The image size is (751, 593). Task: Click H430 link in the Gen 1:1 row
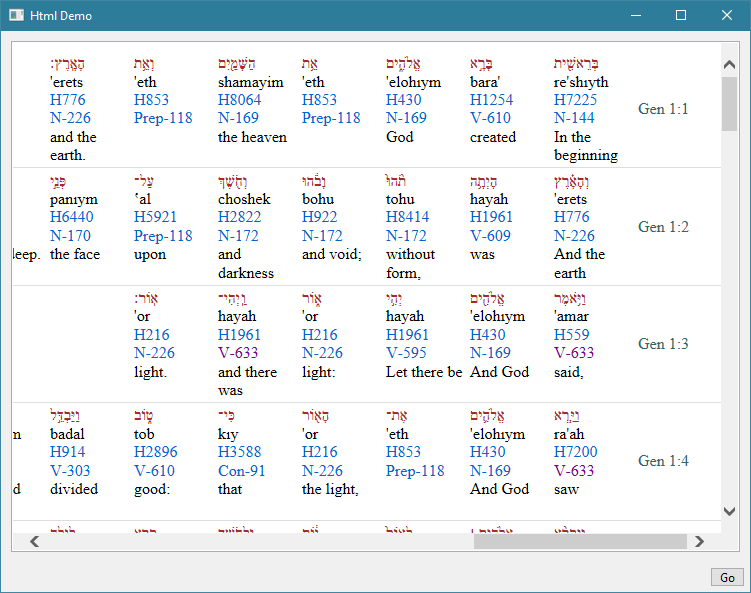403,100
